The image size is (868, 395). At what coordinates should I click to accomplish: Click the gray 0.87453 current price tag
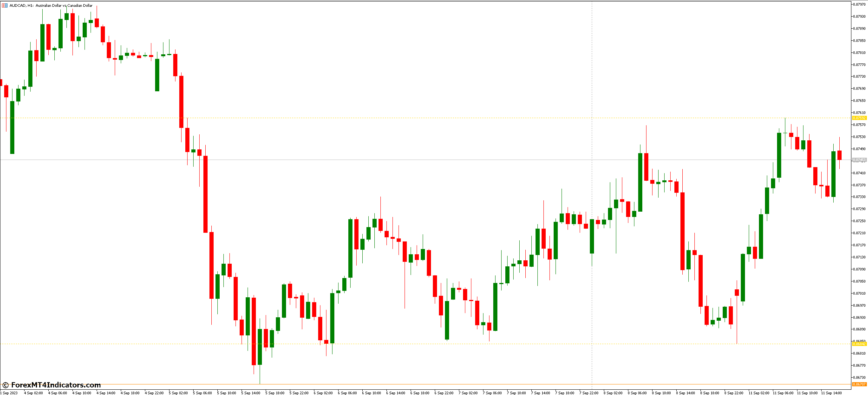click(x=859, y=160)
